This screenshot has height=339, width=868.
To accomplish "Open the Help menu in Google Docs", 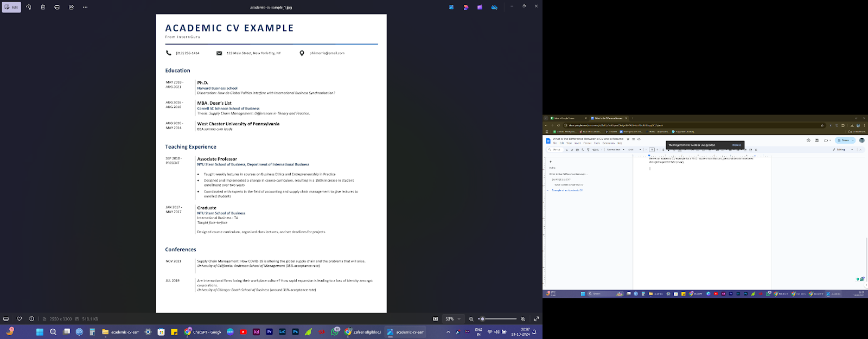I will [x=620, y=143].
